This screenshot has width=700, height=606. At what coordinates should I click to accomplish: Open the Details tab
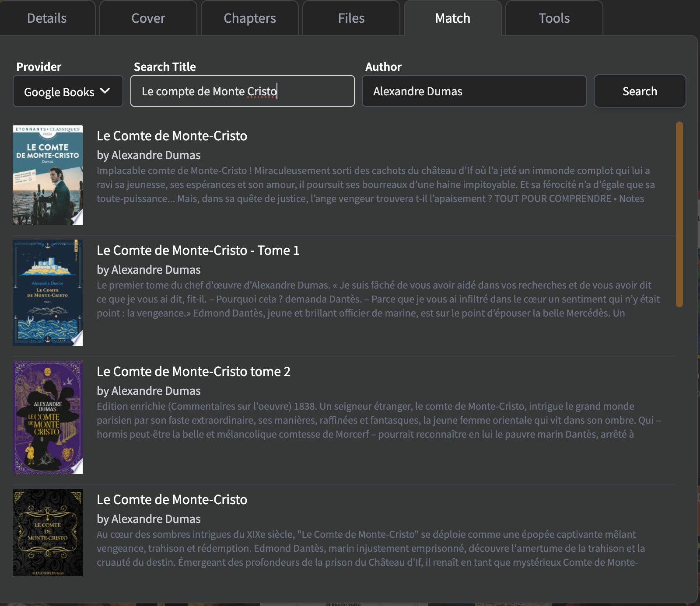[x=47, y=18]
